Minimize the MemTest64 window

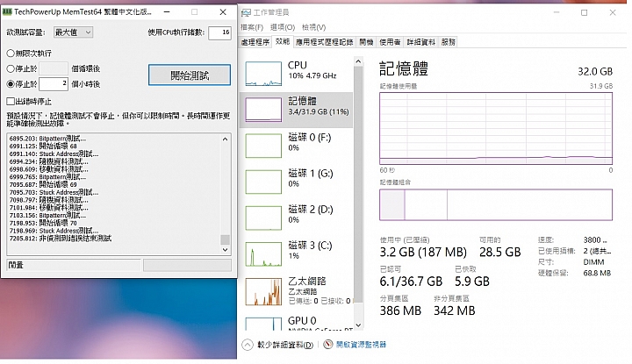click(x=167, y=12)
